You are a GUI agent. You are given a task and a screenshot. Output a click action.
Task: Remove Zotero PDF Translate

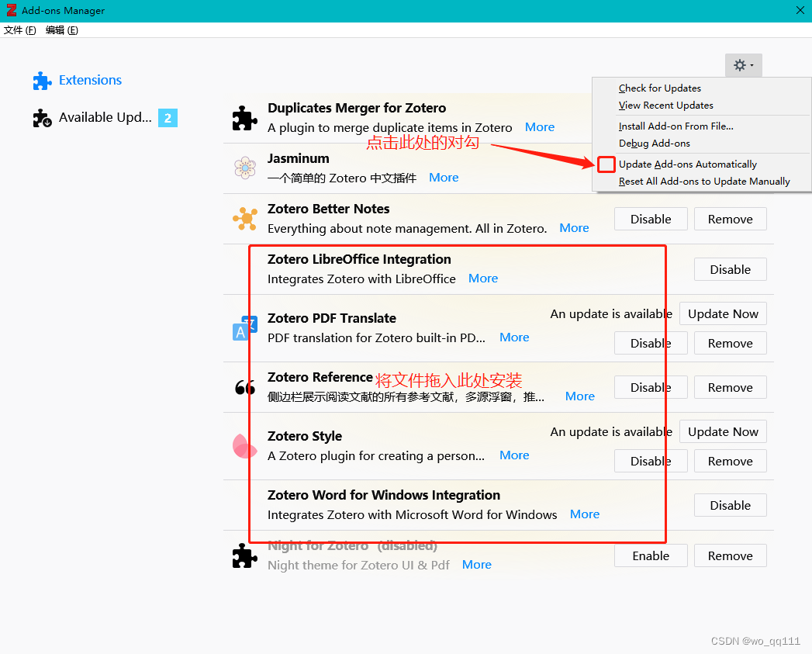pyautogui.click(x=730, y=343)
